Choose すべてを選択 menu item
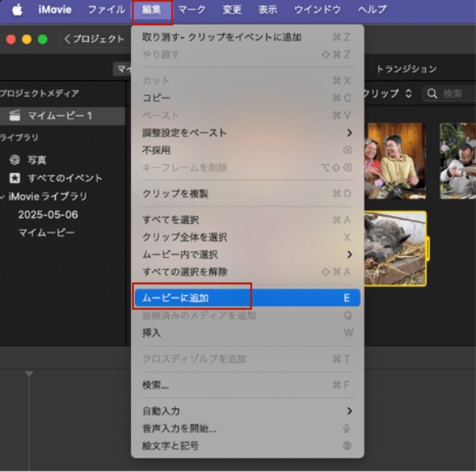Viewport: 476px width, 472px height. point(248,220)
